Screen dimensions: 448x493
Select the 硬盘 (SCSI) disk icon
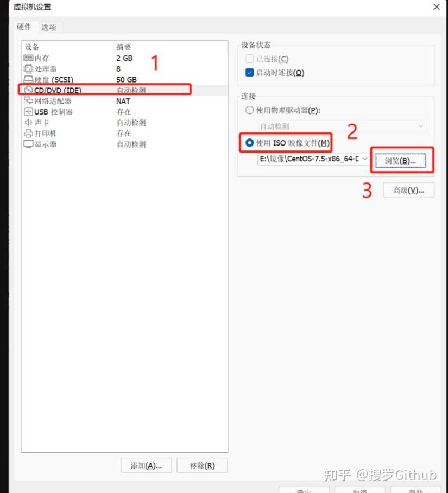coord(28,79)
